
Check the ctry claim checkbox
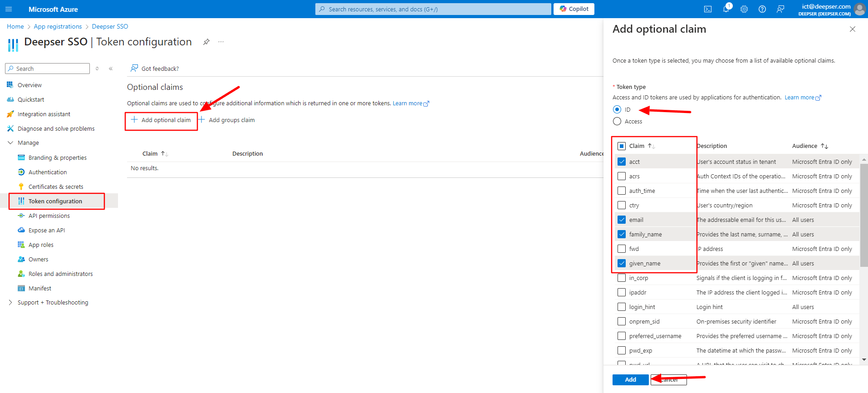(x=622, y=205)
